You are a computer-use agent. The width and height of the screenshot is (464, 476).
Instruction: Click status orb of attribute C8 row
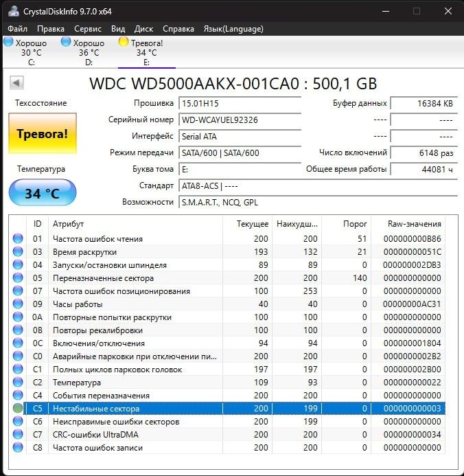(x=18, y=447)
